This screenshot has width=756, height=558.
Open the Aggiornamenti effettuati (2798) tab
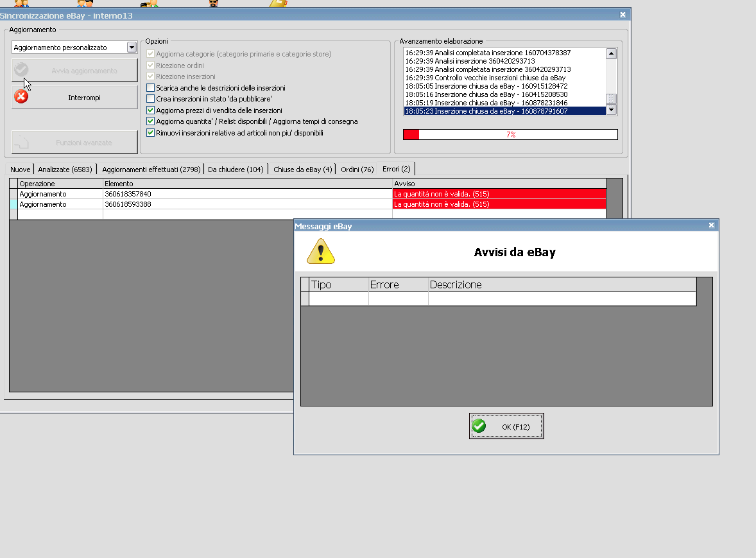click(x=151, y=170)
